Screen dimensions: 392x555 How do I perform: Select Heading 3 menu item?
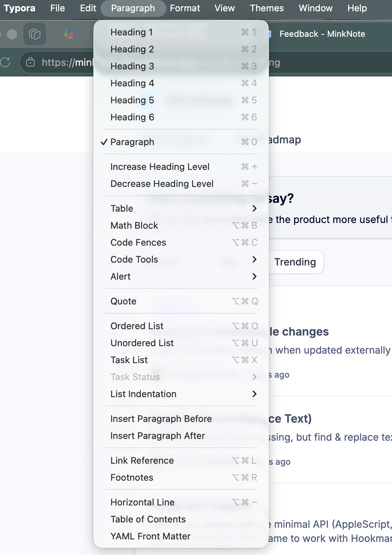181,66
